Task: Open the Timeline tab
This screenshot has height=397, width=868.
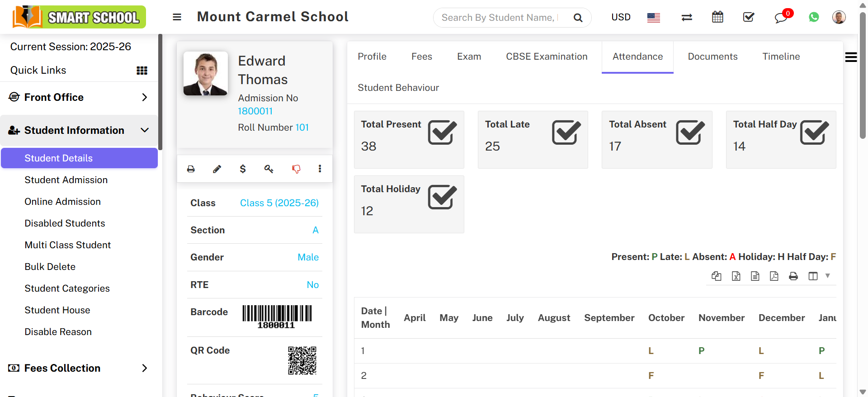Action: 781,57
